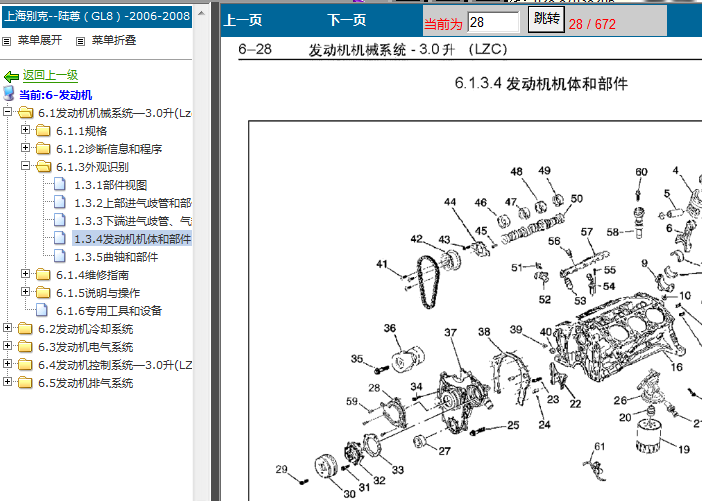Click page icon of 1.3.3下端进气歧管

pyautogui.click(x=60, y=220)
